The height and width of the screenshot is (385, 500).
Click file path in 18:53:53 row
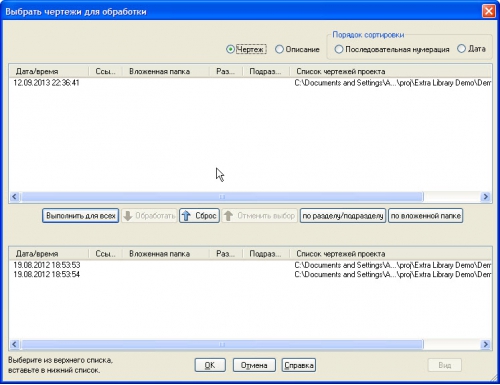[392, 265]
